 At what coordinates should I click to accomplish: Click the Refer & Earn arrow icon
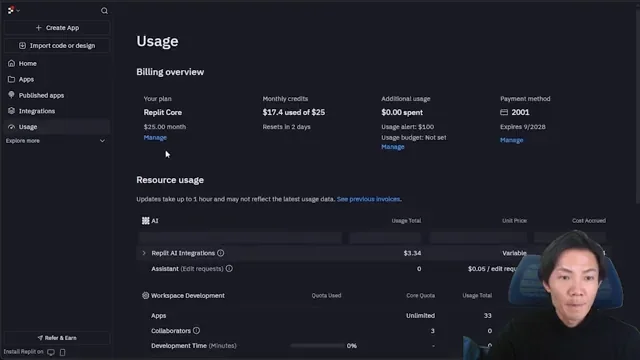[40, 338]
